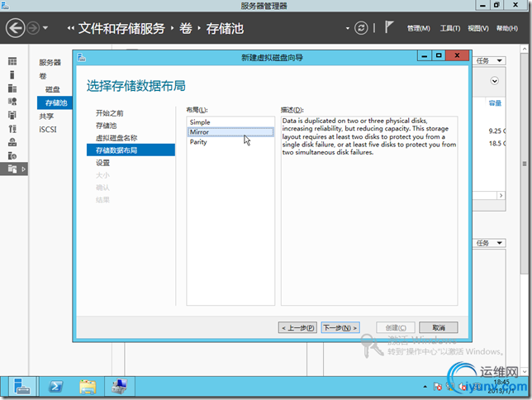Viewport: 532px width, 400px height.
Task: Go to the 存储池 wizard step
Action: point(106,126)
